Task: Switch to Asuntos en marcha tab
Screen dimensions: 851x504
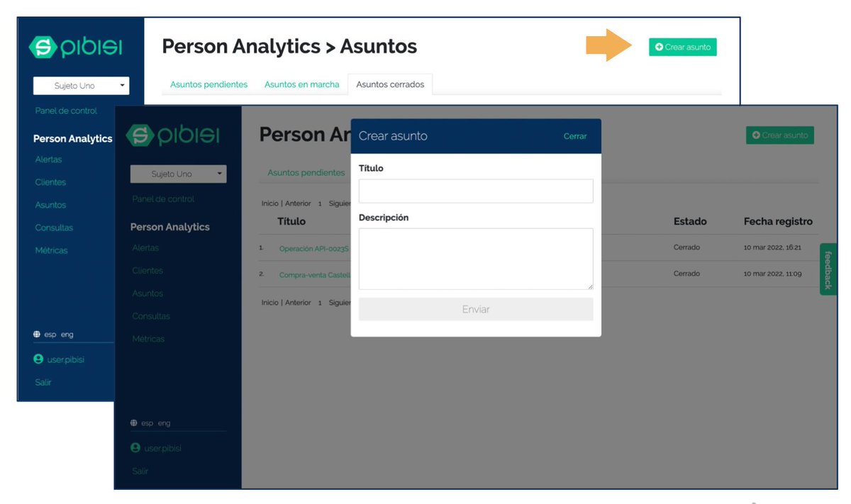Action: pos(301,84)
